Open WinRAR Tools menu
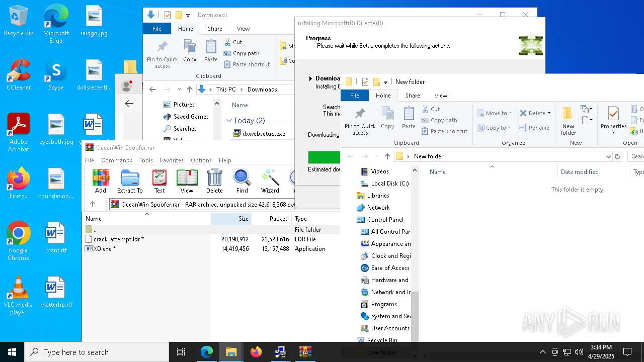Image resolution: width=644 pixels, height=362 pixels. pyautogui.click(x=146, y=160)
